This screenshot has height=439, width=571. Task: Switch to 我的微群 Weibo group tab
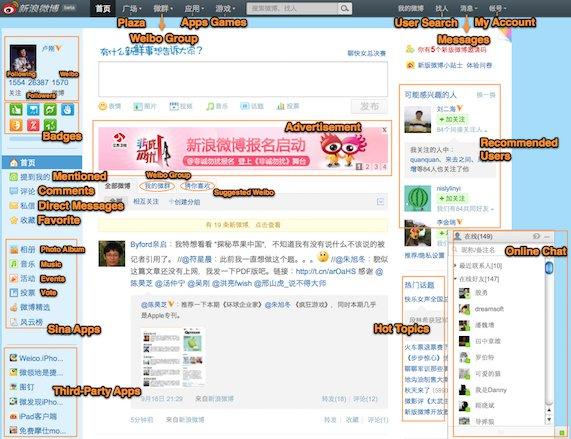pyautogui.click(x=157, y=186)
